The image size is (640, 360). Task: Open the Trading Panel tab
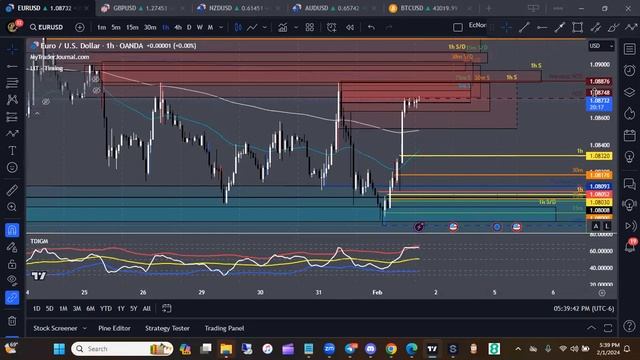click(224, 328)
